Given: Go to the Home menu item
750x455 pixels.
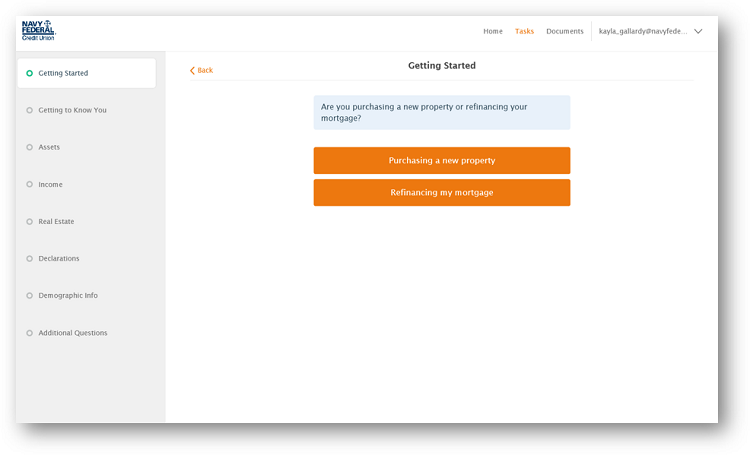Looking at the screenshot, I should (x=493, y=31).
